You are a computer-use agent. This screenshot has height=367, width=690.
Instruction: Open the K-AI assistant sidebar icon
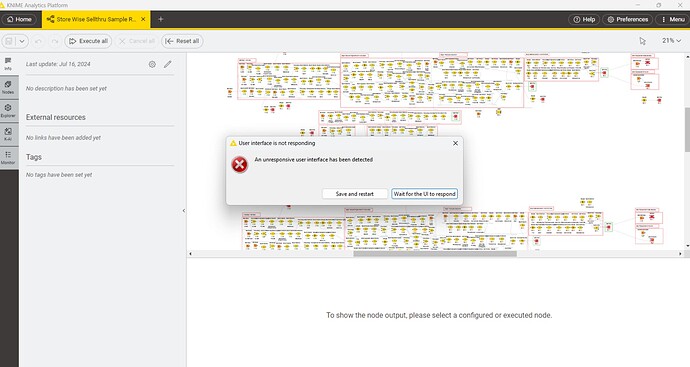(x=8, y=134)
